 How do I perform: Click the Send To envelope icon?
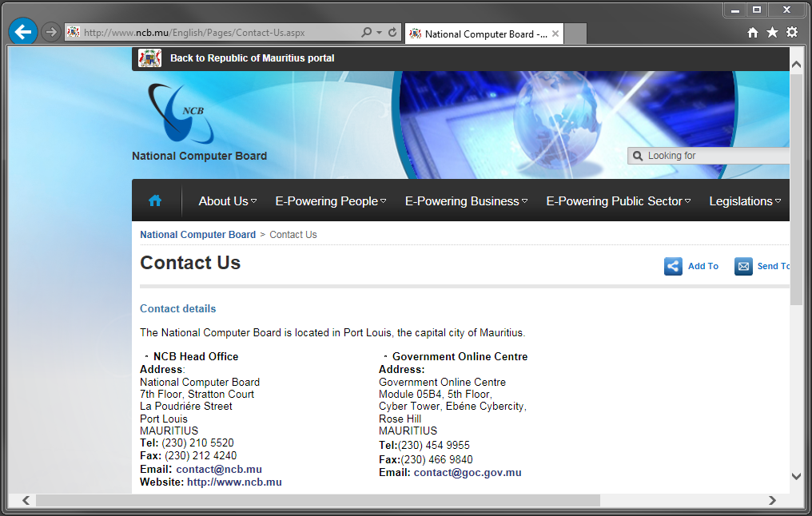[743, 266]
